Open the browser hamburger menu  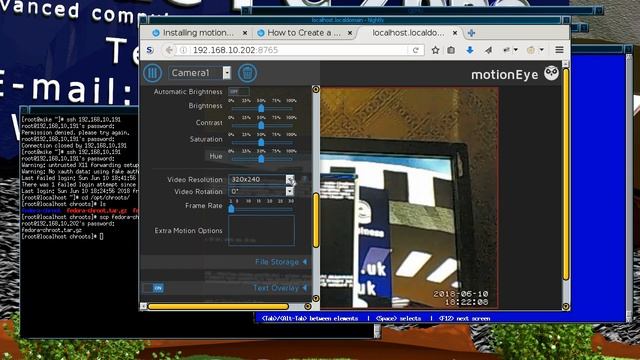(x=559, y=50)
